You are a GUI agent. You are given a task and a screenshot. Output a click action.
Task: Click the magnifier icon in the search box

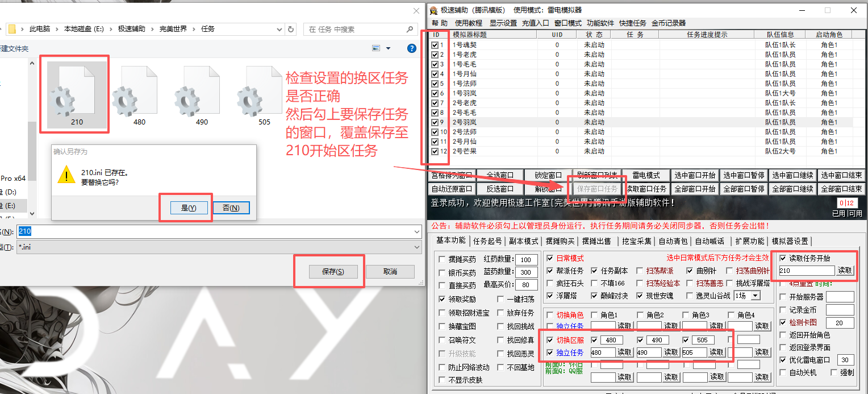click(x=410, y=29)
